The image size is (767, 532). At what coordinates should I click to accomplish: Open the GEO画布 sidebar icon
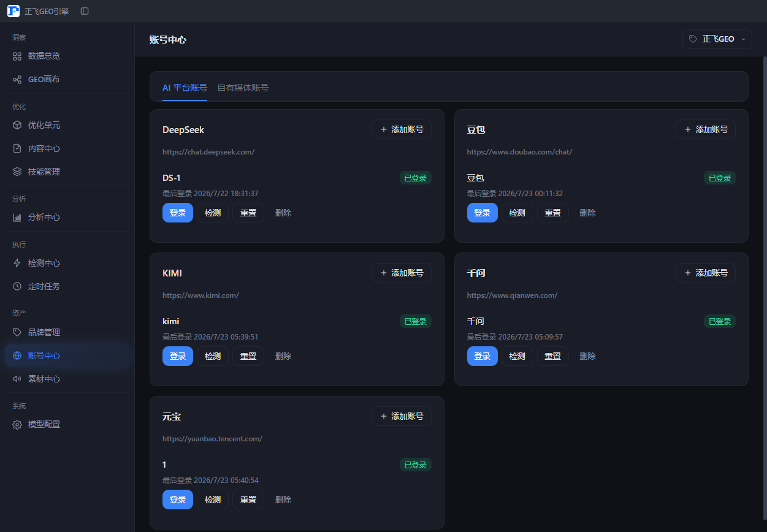(17, 79)
